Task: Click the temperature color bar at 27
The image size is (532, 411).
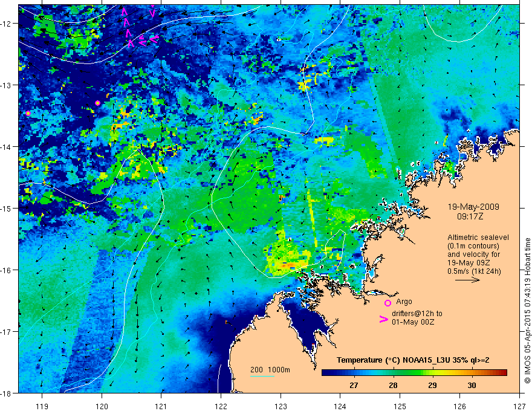Action: pyautogui.click(x=354, y=373)
